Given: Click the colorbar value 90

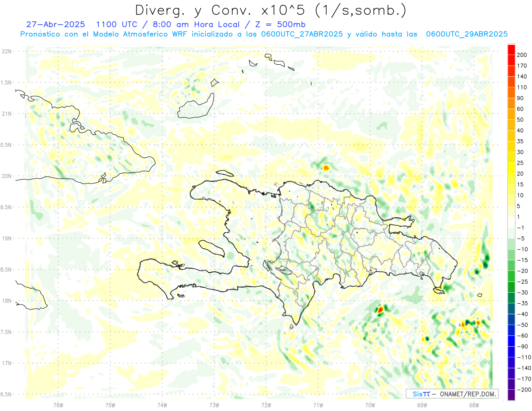Looking at the screenshot, I should pos(520,98).
